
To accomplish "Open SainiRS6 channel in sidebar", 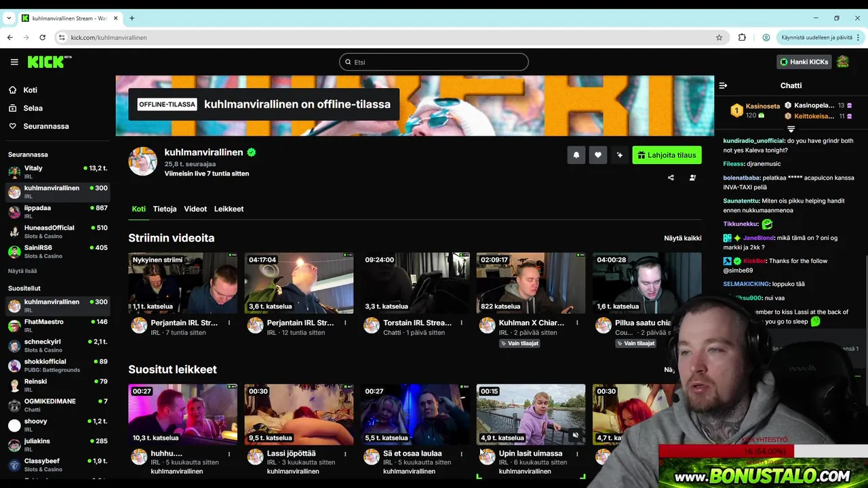I will (58, 251).
